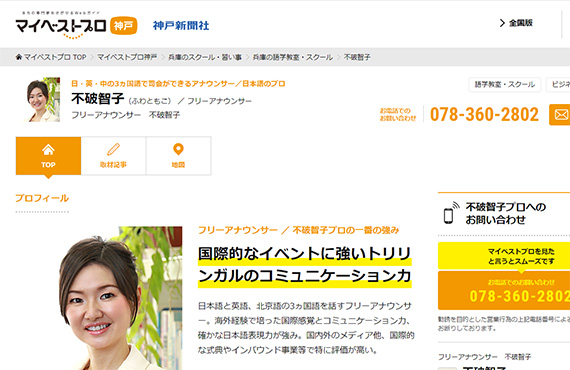
Task: Click the マイベストプロ神戸 site logo
Action: 76,25
